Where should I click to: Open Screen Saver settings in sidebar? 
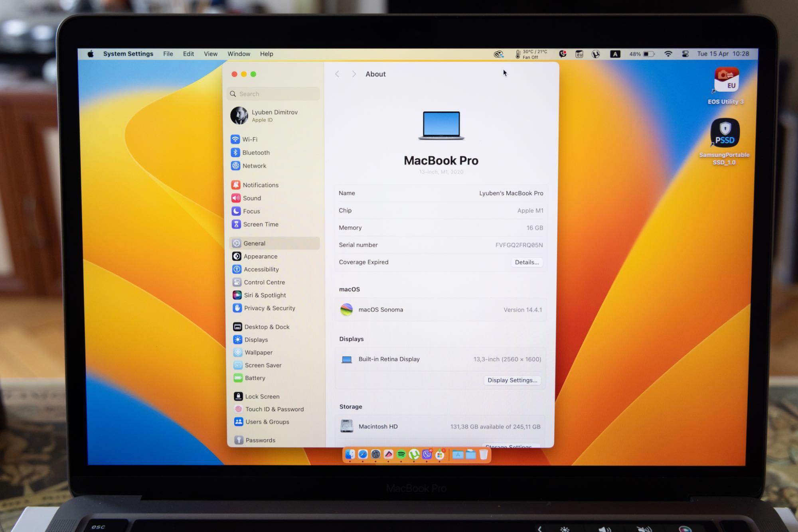[x=258, y=365]
